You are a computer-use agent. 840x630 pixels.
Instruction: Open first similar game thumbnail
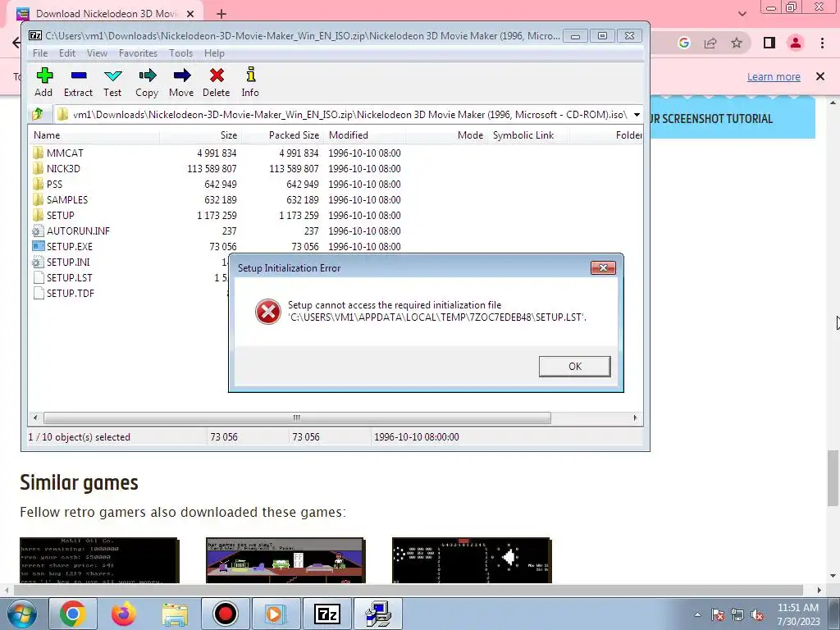[99, 560]
